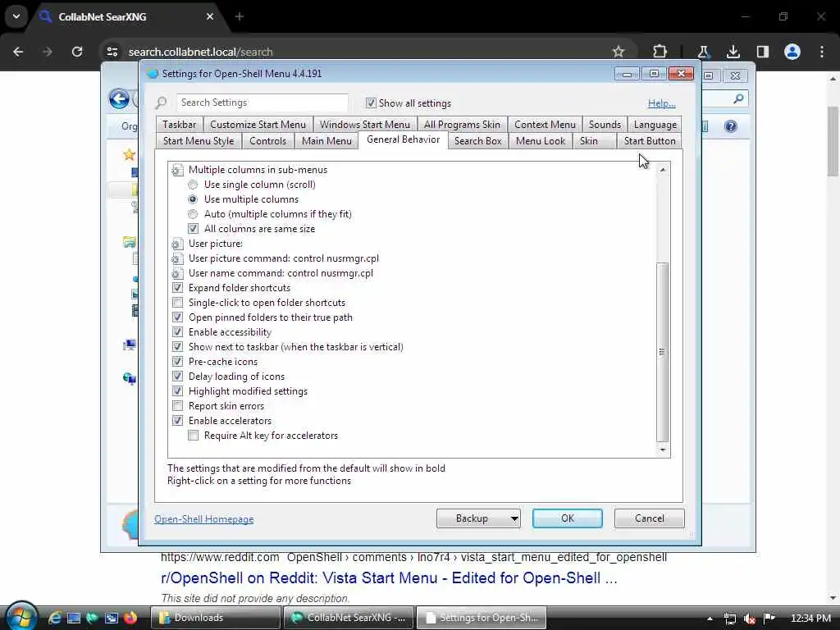Click the site information icon in address bar
The width and height of the screenshot is (840, 630).
[112, 52]
